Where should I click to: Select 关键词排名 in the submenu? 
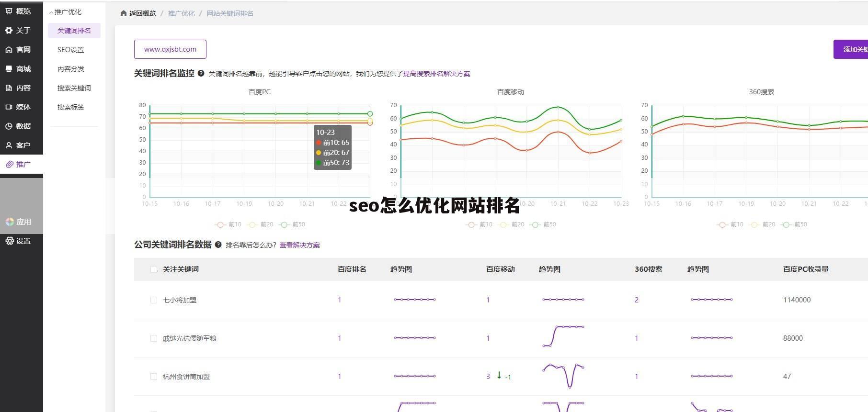pos(74,31)
